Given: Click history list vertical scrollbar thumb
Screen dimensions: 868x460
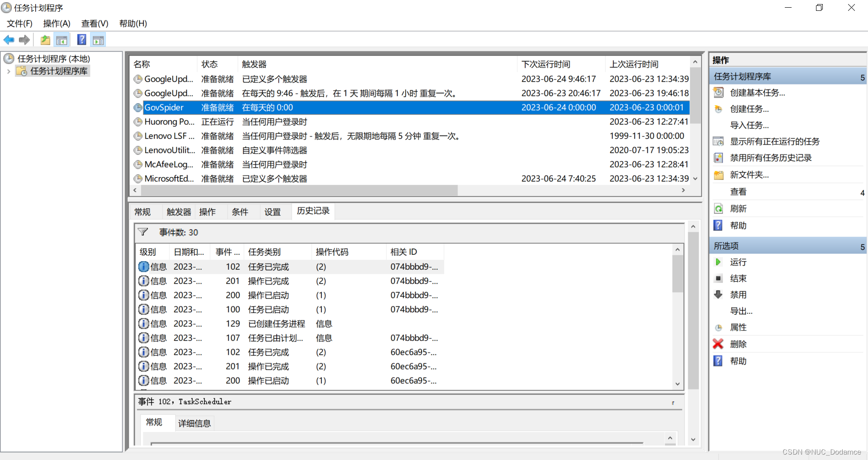Looking at the screenshot, I should 677,273.
